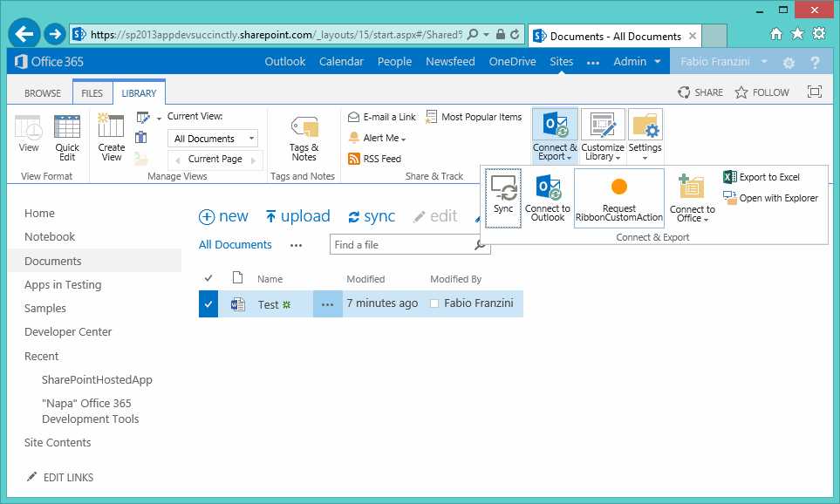This screenshot has height=504, width=840.
Task: Tick the checkbox beside Fabio Franzini
Action: pyautogui.click(x=434, y=303)
